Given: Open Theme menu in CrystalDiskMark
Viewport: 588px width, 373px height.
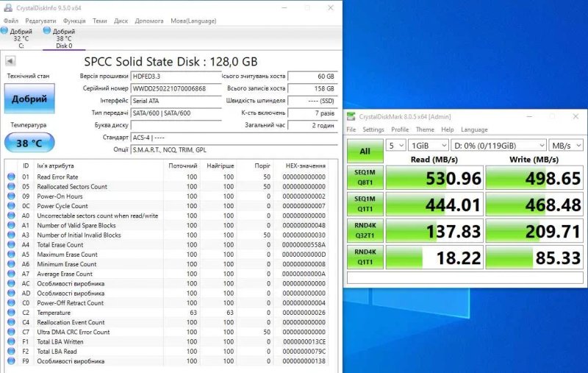Looking at the screenshot, I should tap(425, 129).
